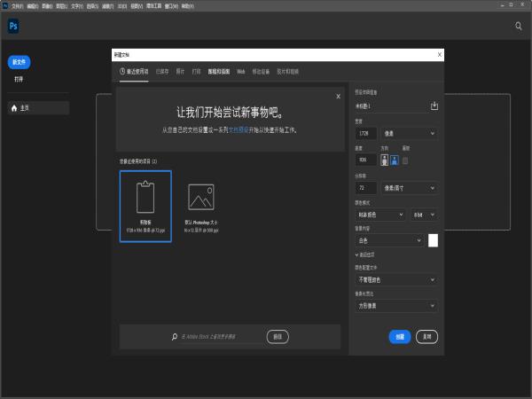Viewport: 532px width, 399px height.
Task: Open the 编辑 Edit menu
Action: [x=33, y=6]
